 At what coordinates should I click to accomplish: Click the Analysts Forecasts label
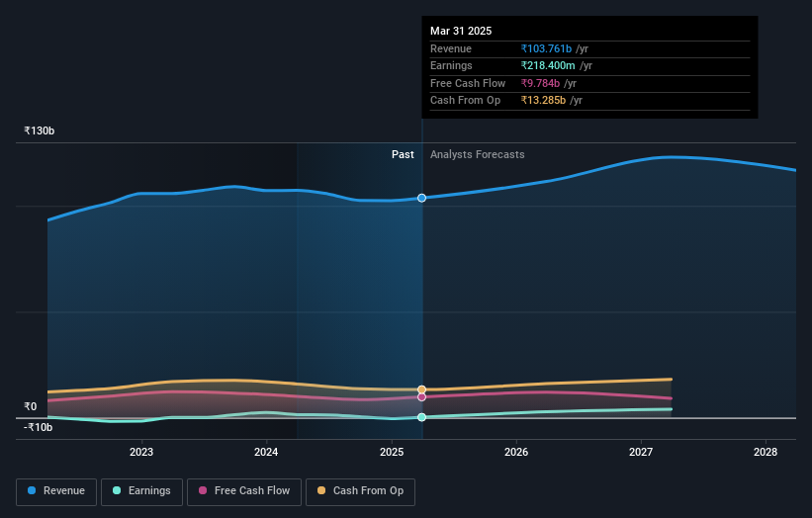[478, 155]
